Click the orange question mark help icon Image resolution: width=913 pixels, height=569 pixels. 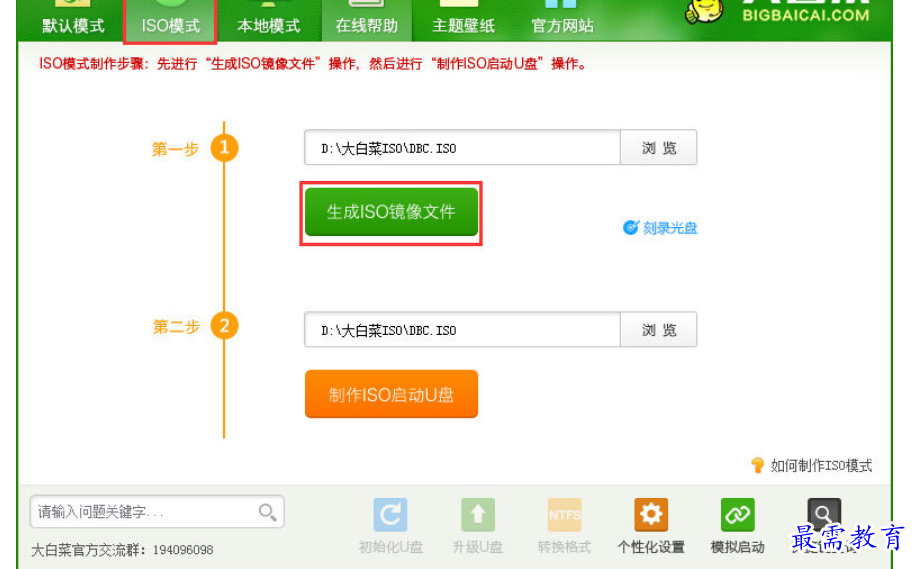click(758, 465)
